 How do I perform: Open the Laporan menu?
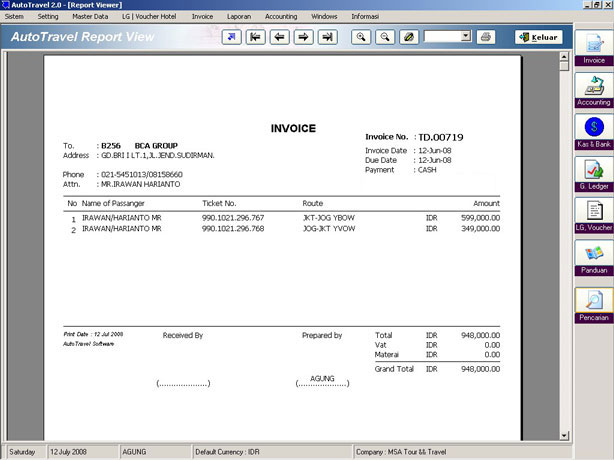(239, 16)
